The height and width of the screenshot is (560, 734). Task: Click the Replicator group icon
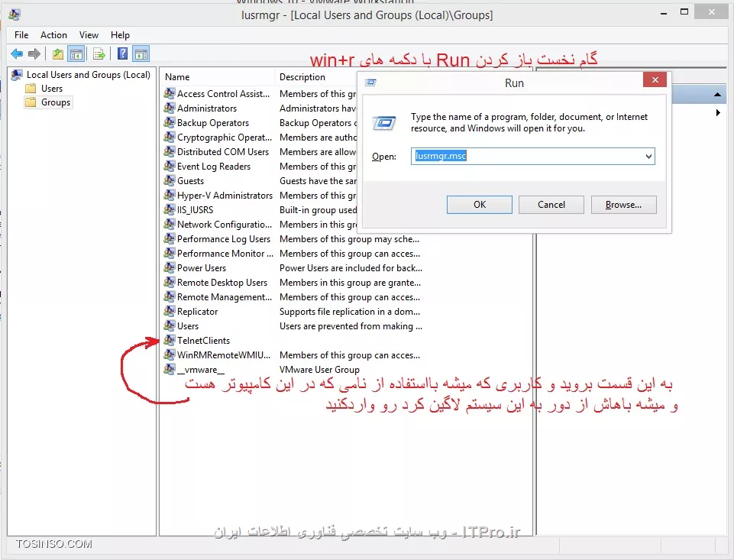tap(170, 312)
